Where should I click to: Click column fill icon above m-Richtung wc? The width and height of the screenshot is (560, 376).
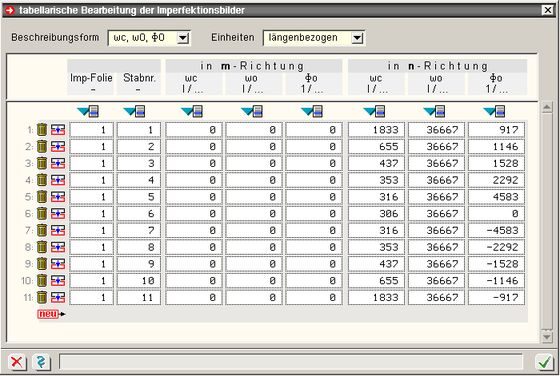pyautogui.click(x=192, y=111)
